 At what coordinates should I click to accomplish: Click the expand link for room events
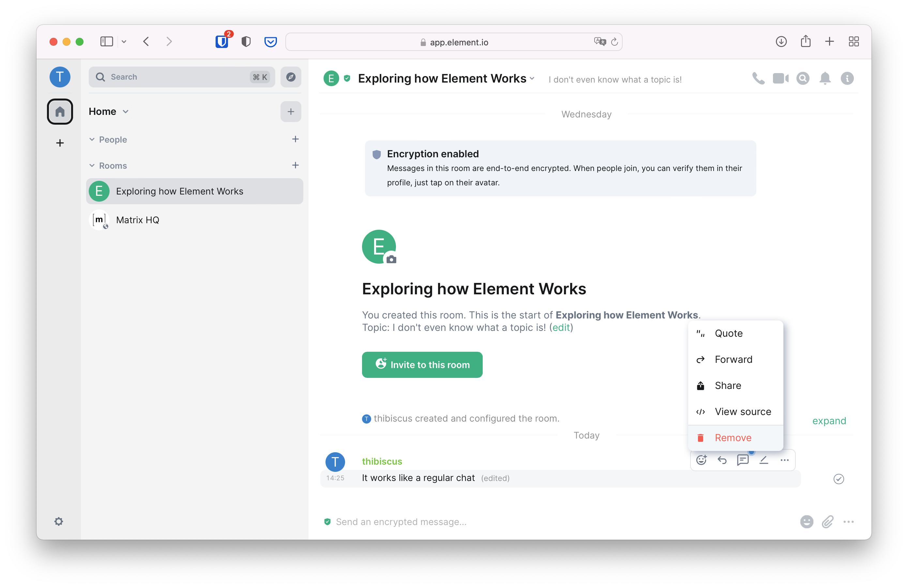coord(829,421)
